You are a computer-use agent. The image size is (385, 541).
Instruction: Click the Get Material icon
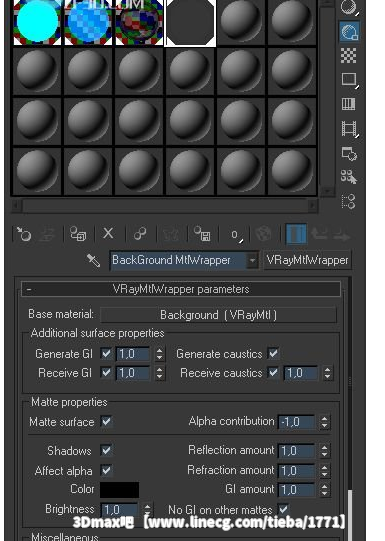[24, 234]
